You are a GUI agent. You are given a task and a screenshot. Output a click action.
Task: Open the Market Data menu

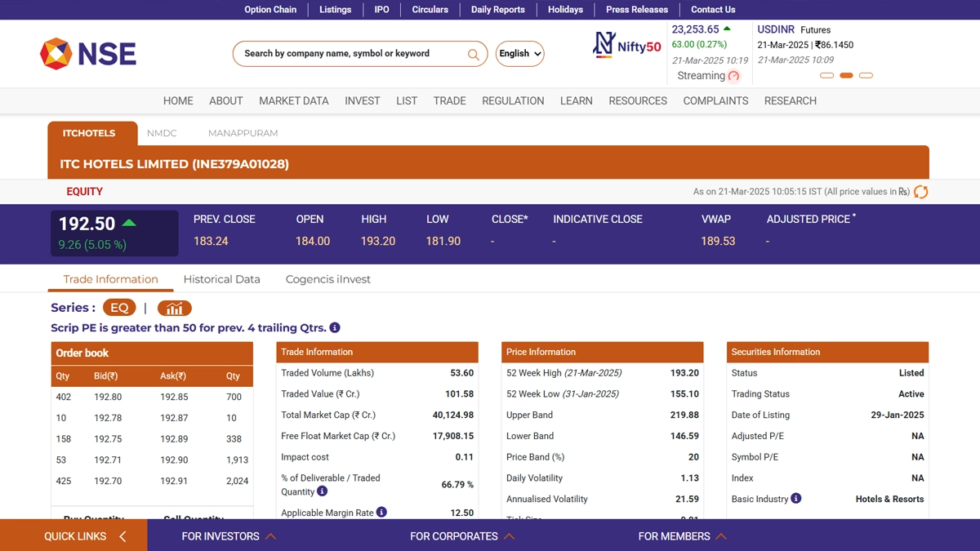tap(293, 100)
